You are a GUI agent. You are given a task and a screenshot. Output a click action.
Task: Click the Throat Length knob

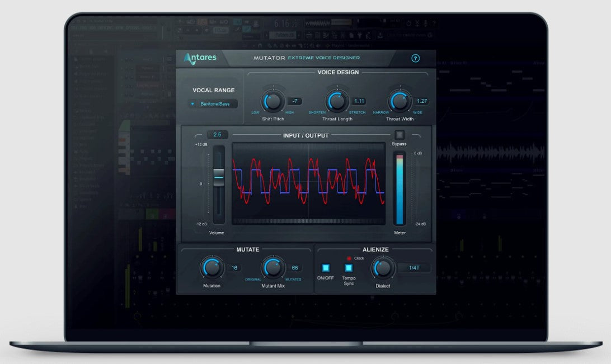coord(337,101)
